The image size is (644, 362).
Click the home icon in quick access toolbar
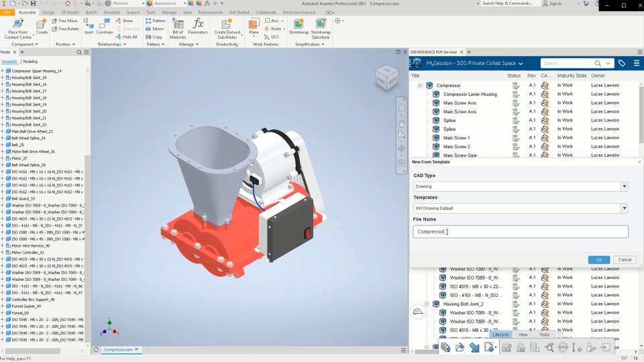[67, 3]
